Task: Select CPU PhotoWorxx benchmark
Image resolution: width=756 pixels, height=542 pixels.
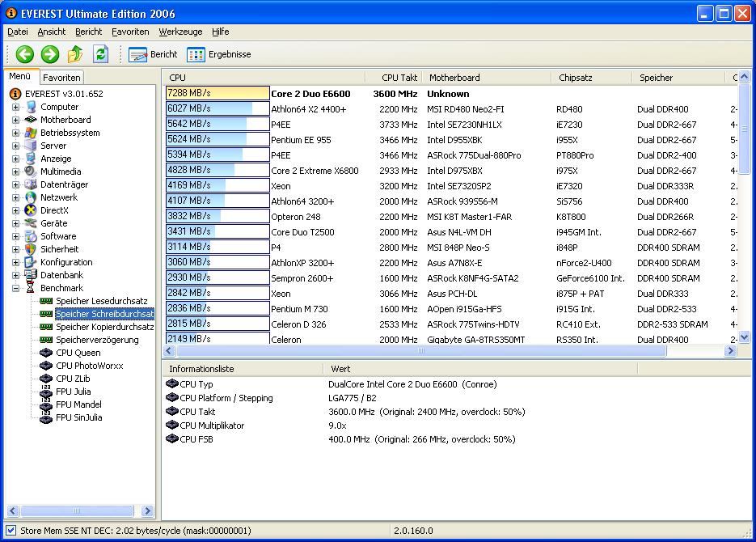Action: click(89, 366)
